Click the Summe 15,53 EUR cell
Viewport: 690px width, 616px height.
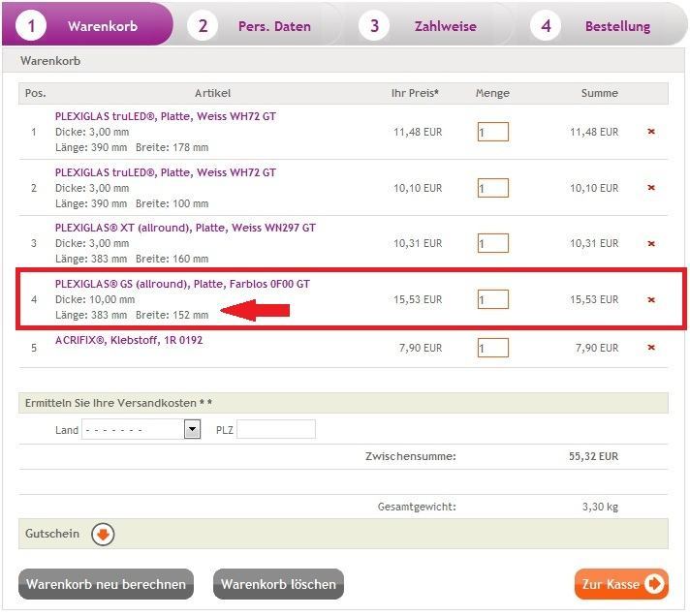[594, 299]
